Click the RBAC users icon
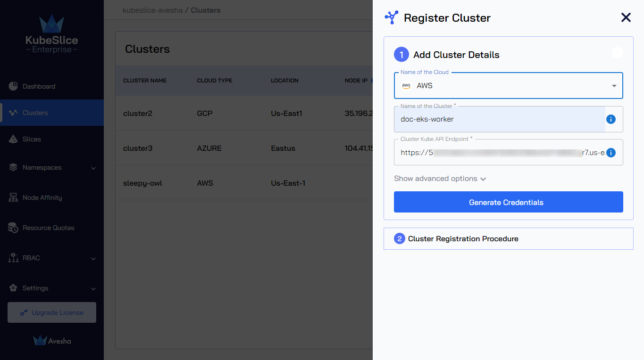Screen dimensions: 644x360 coord(13,258)
